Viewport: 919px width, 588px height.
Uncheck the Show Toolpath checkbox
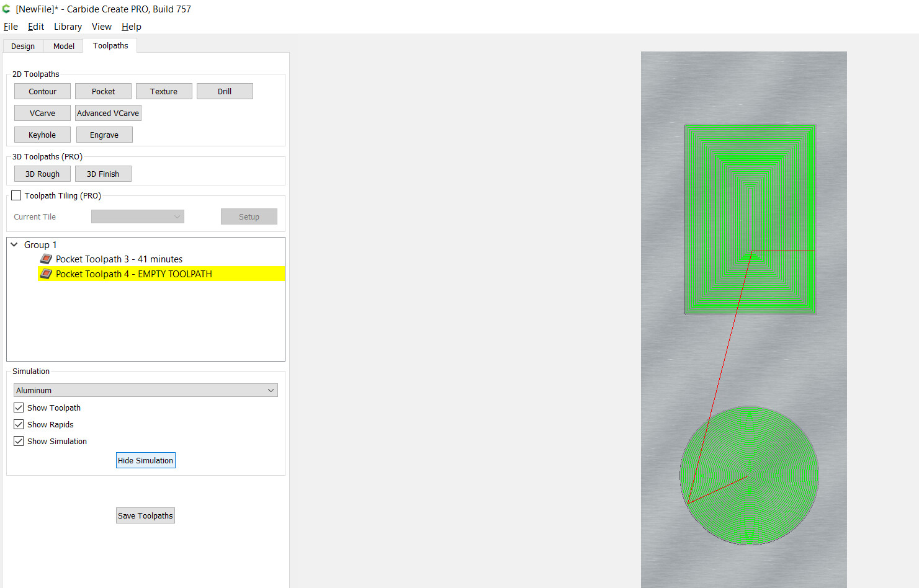pyautogui.click(x=19, y=408)
